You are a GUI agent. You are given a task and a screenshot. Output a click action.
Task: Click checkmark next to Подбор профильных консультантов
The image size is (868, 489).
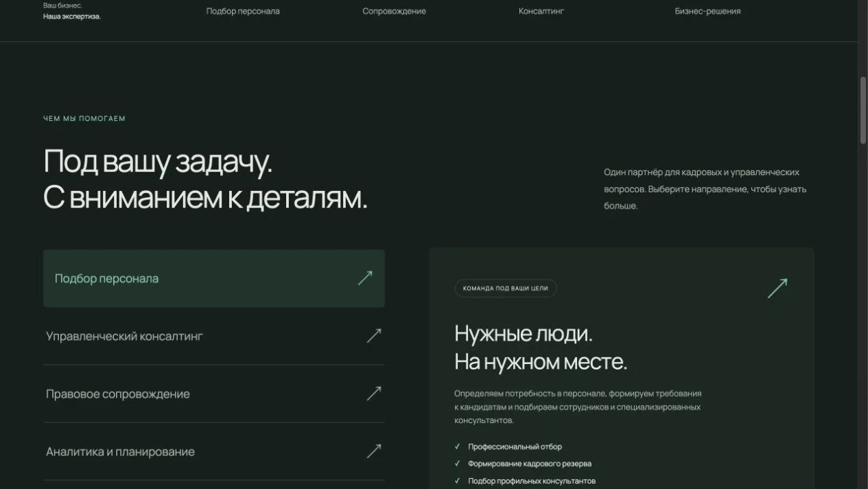(458, 481)
